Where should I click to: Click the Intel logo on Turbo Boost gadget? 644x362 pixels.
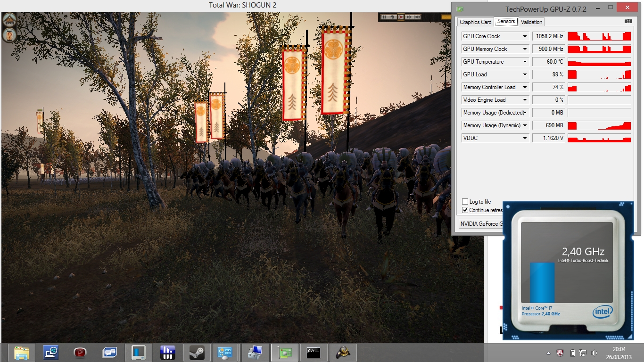point(603,312)
